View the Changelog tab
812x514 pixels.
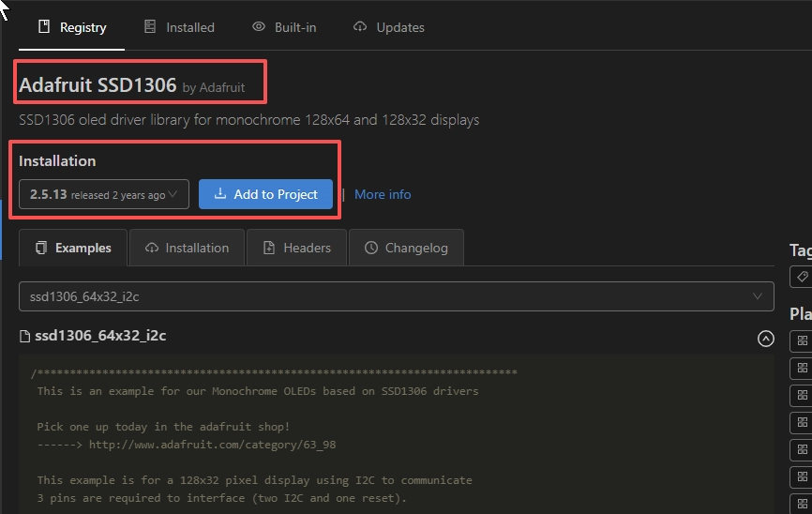(407, 248)
